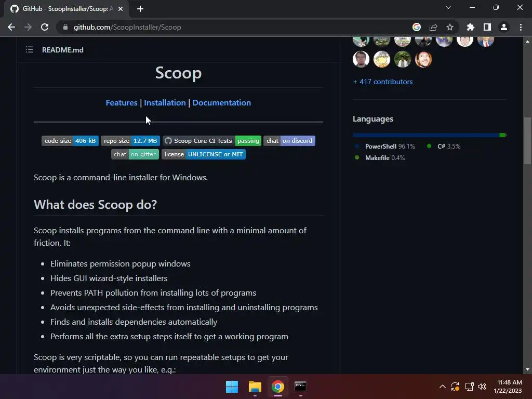View site info via the padlock icon

point(65,27)
